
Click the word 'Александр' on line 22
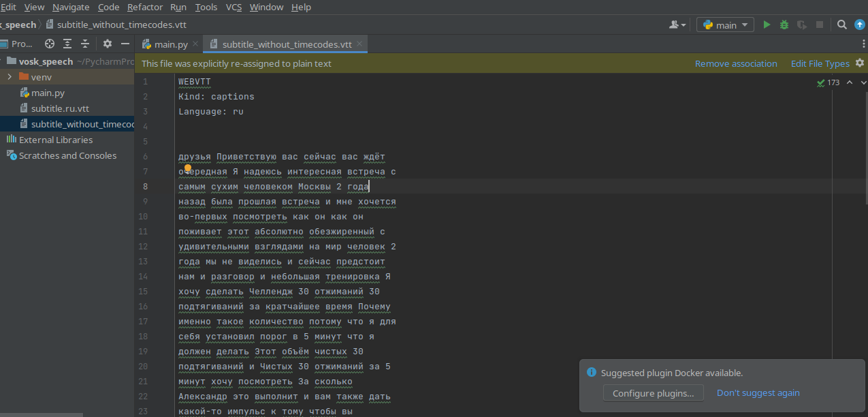[203, 397]
